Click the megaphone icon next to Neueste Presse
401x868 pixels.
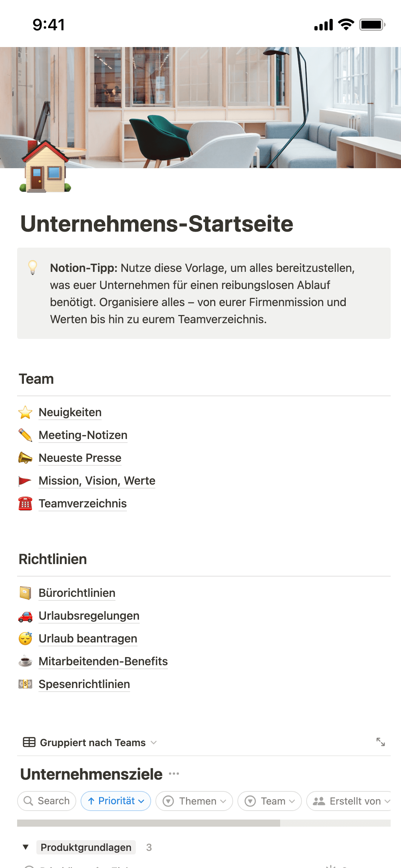pyautogui.click(x=25, y=458)
